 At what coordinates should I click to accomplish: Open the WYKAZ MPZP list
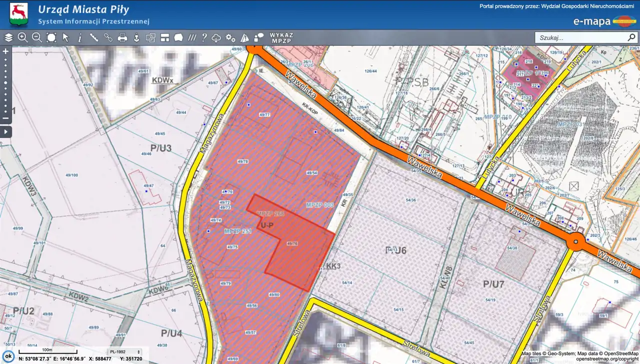tap(281, 38)
